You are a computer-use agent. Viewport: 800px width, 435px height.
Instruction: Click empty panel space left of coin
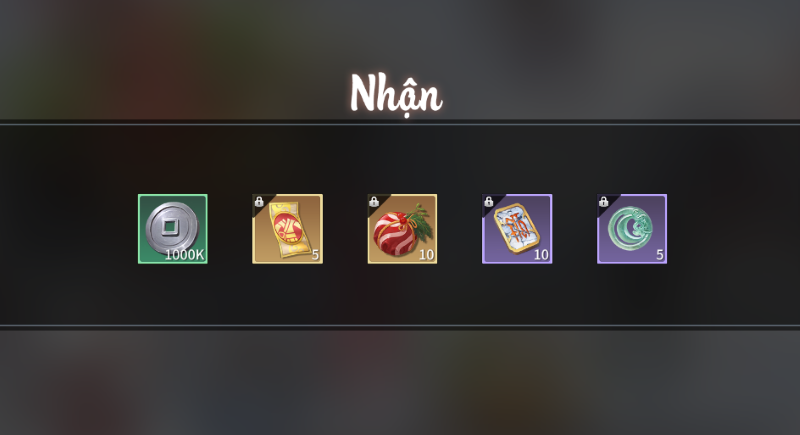pyautogui.click(x=69, y=228)
